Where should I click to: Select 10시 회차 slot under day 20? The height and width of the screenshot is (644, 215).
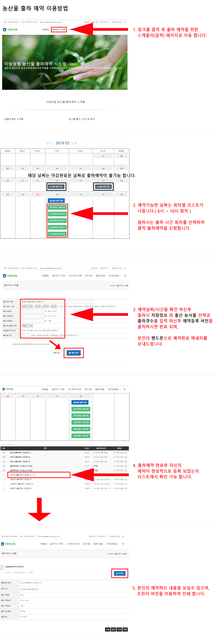(57, 234)
